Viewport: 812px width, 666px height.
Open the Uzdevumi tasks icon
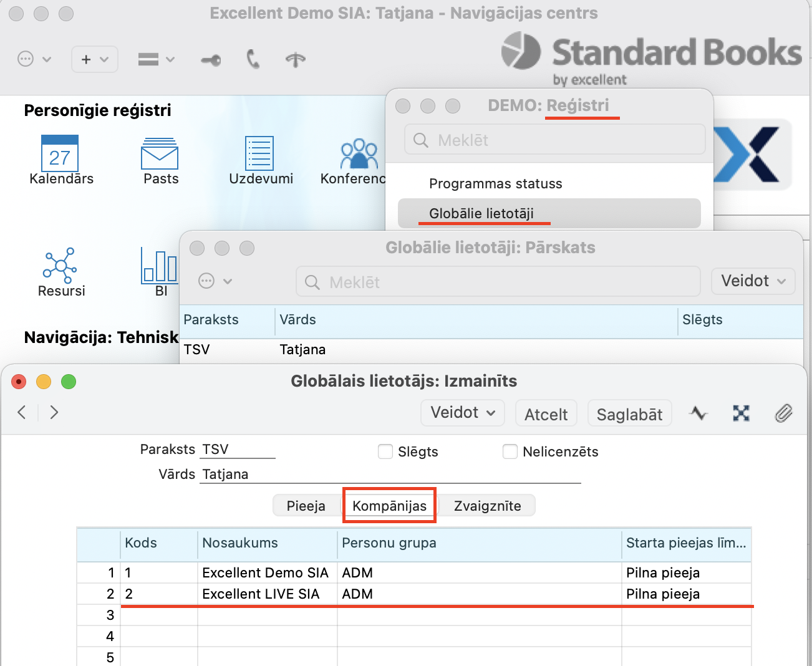[x=259, y=154]
